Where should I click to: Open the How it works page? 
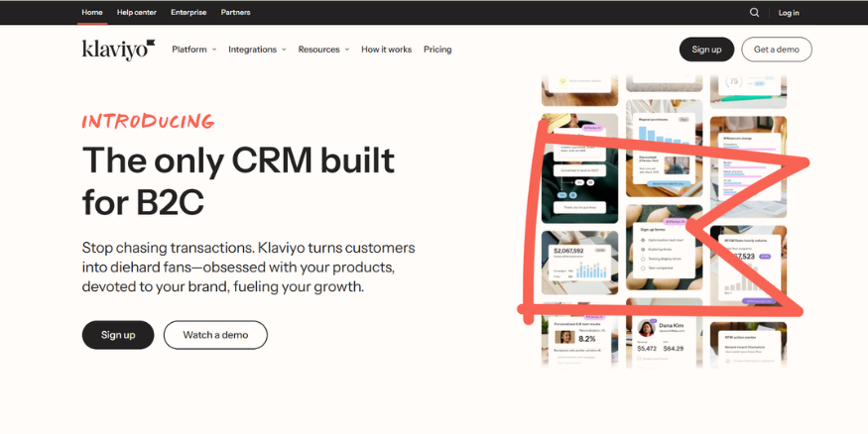pyautogui.click(x=386, y=50)
